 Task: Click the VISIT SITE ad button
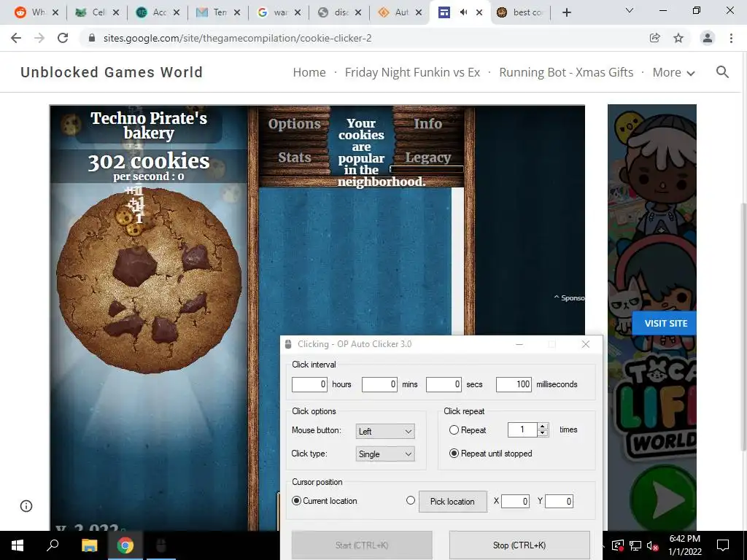(665, 323)
